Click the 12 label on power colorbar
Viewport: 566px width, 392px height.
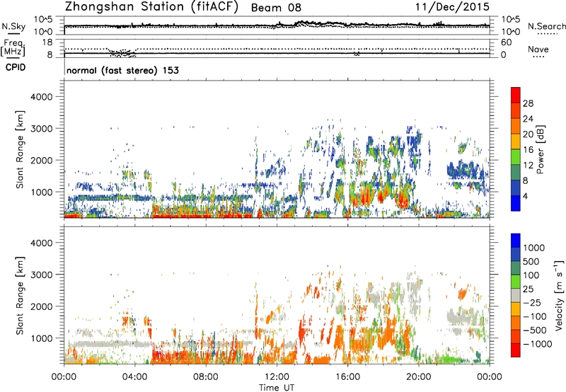pos(528,166)
